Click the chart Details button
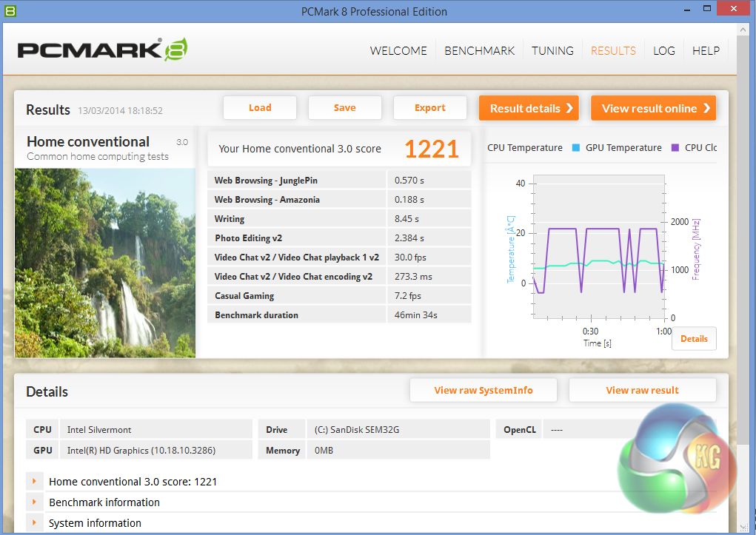This screenshot has width=756, height=535. (x=694, y=338)
